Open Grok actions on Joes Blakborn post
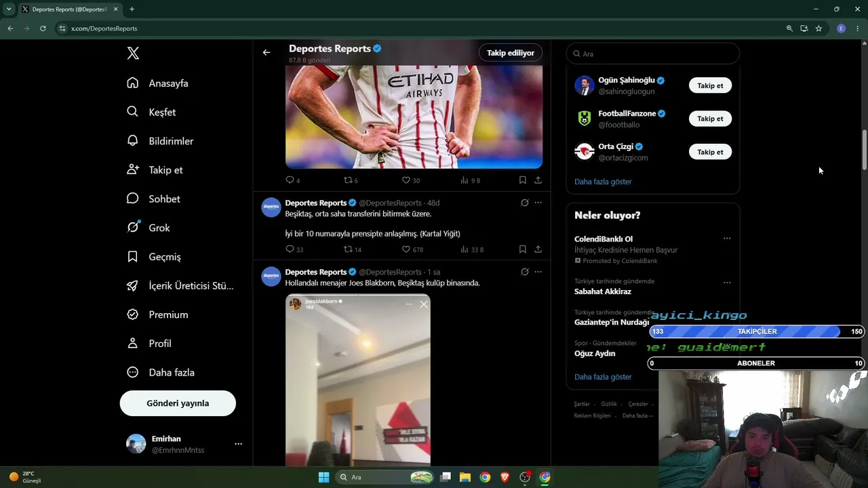 pos(524,272)
